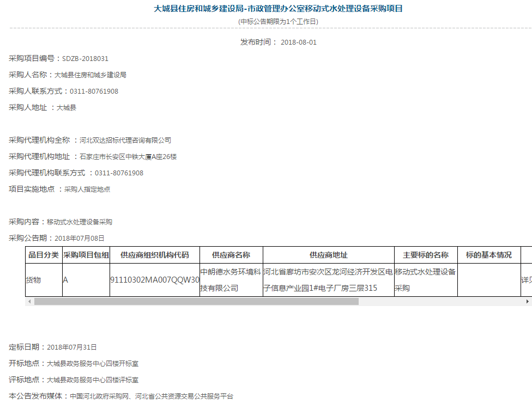Viewport: 532px width, 403px height.
Task: Click the supplier address cell starting 河北省廊坊市
Action: pyautogui.click(x=328, y=280)
